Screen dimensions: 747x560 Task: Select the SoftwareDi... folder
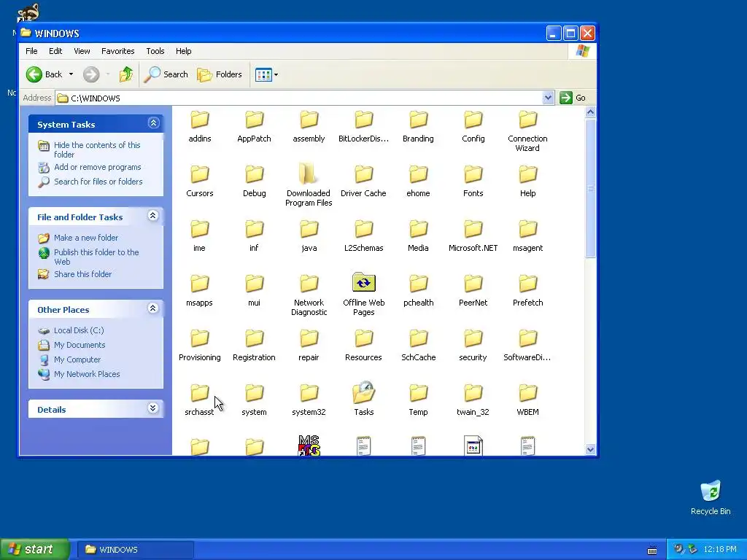click(x=527, y=345)
